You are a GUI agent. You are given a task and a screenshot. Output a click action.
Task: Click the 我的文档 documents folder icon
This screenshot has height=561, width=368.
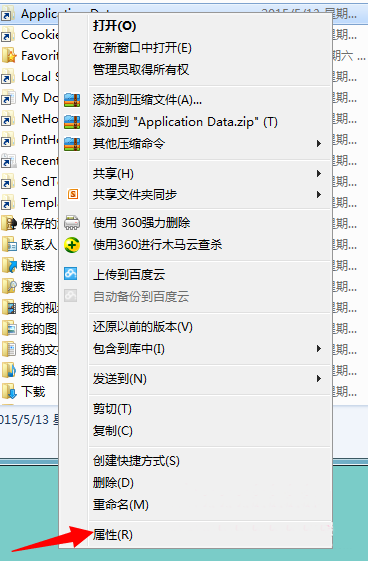9,350
